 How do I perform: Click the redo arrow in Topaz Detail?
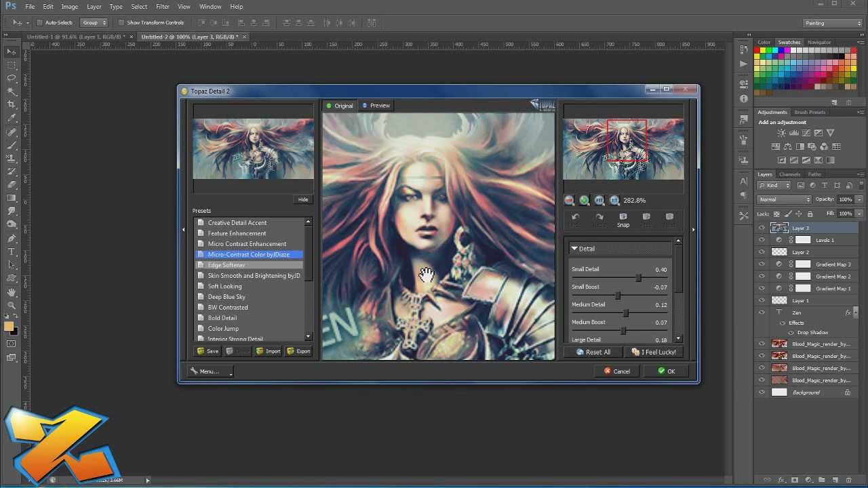tap(599, 217)
